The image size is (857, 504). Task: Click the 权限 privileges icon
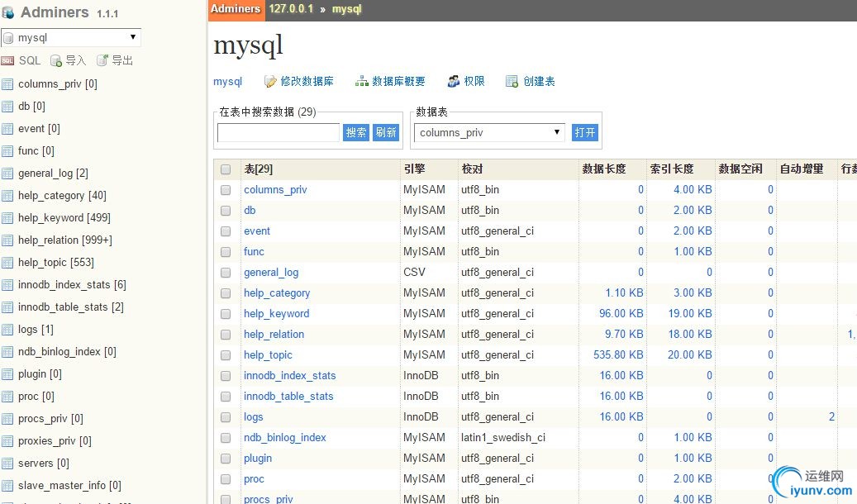pos(454,82)
